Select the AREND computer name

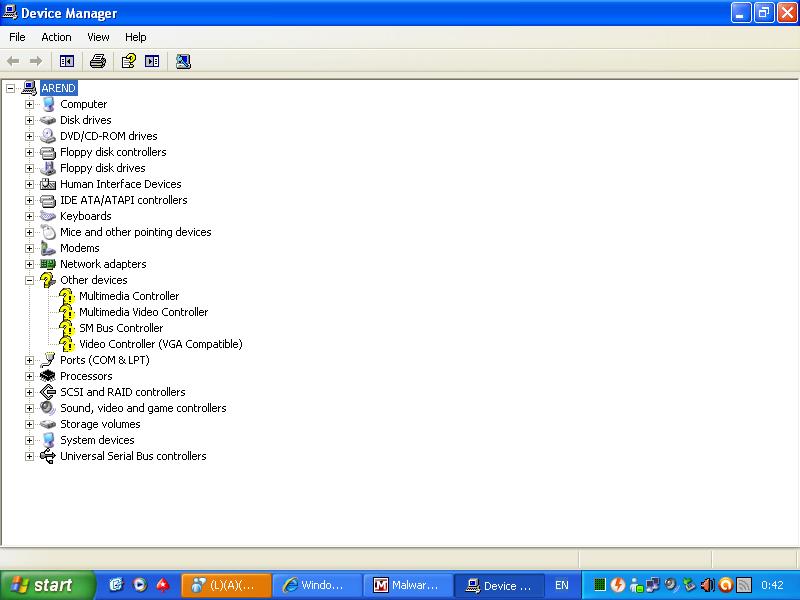pyautogui.click(x=59, y=88)
